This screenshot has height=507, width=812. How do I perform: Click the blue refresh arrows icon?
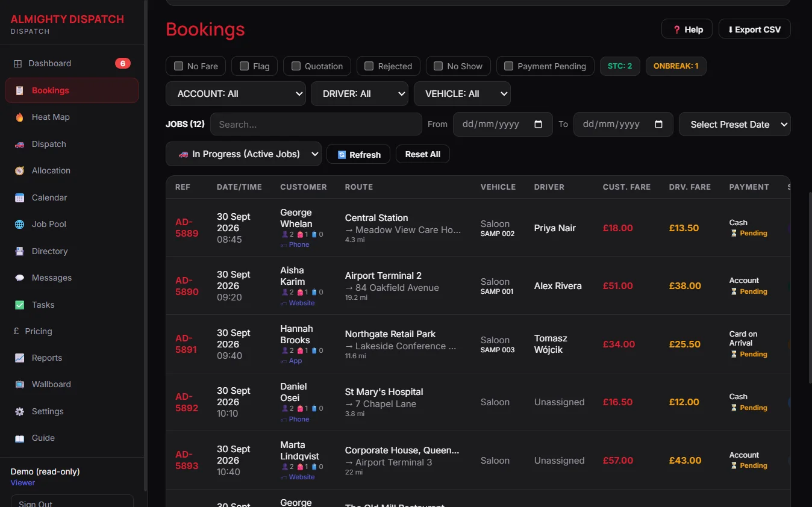(x=342, y=155)
